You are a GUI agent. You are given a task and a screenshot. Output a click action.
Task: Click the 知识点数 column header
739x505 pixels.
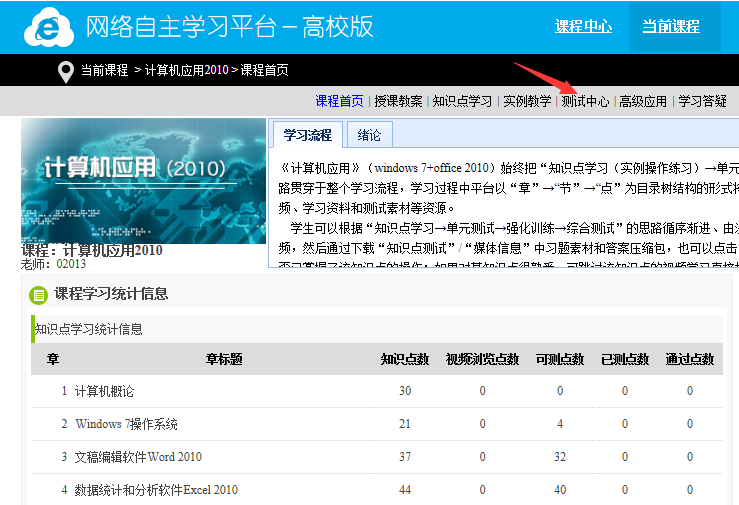[405, 359]
